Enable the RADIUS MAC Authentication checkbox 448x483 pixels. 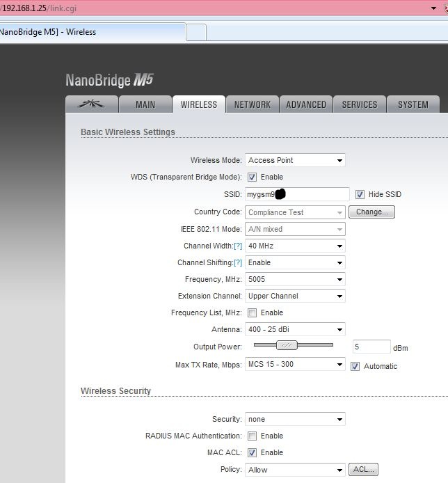[x=252, y=436]
